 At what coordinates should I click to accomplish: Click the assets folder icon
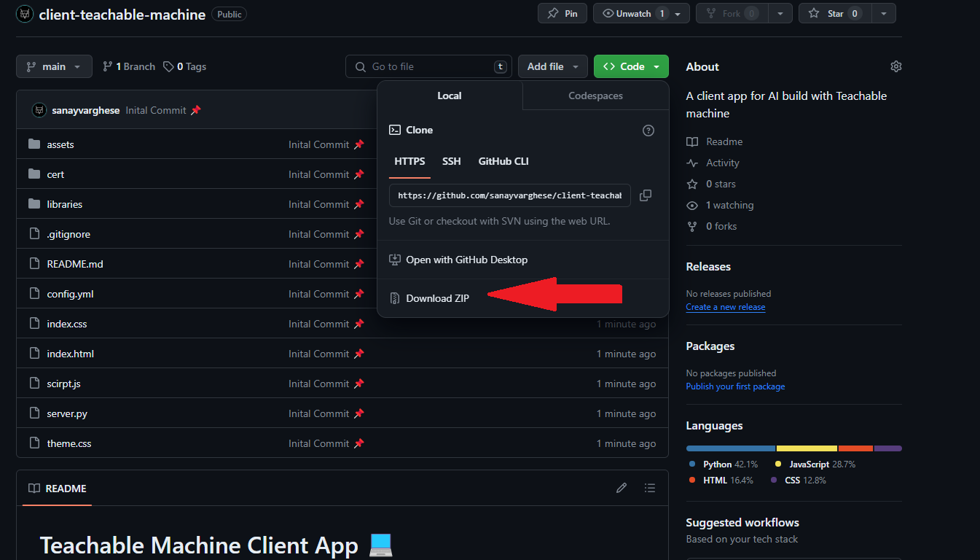click(x=34, y=144)
